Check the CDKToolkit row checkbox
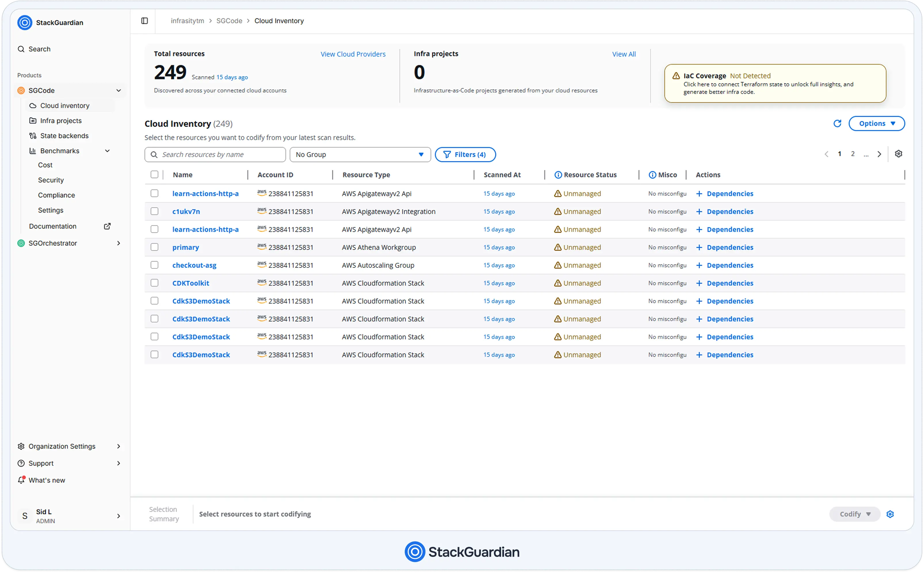Image resolution: width=924 pixels, height=573 pixels. coord(154,283)
